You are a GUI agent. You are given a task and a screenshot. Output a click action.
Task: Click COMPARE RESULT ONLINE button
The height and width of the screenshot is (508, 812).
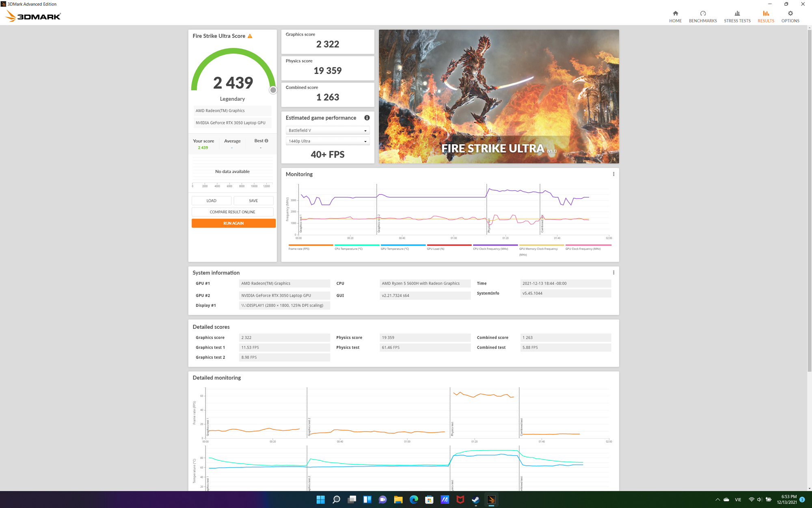pos(232,212)
